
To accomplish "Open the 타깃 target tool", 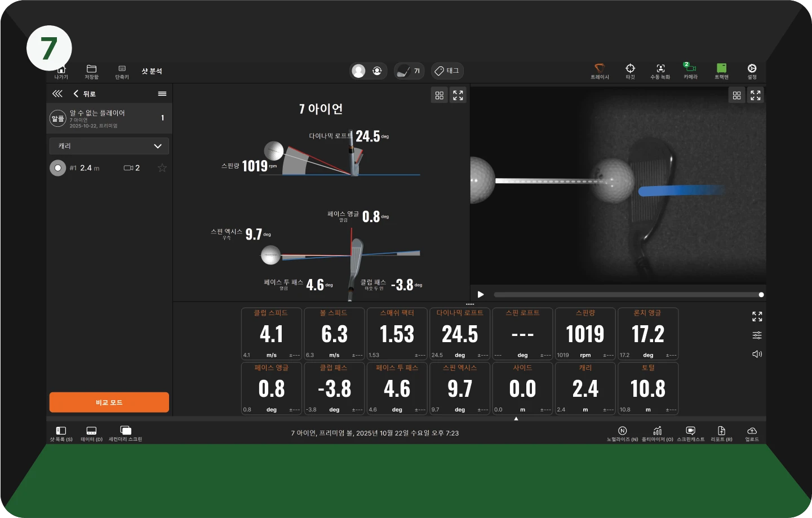I will 630,72.
